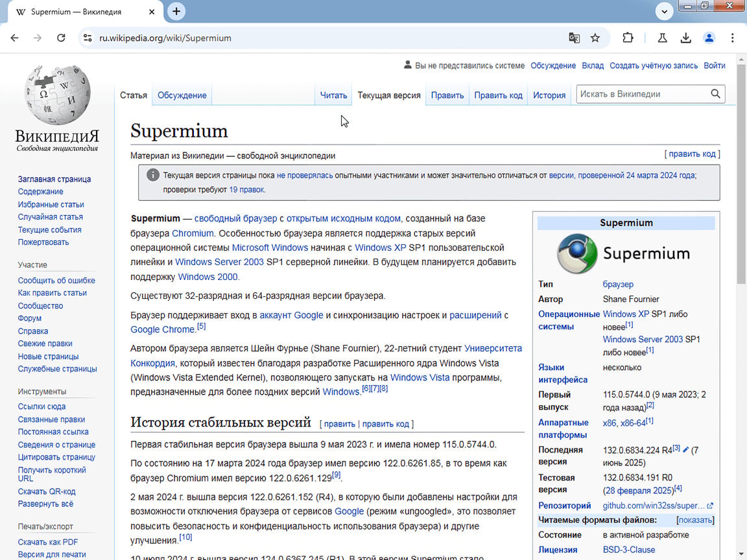Screen dimensions: 747x560
Task: Click the address bar URL
Action: pyautogui.click(x=165, y=38)
